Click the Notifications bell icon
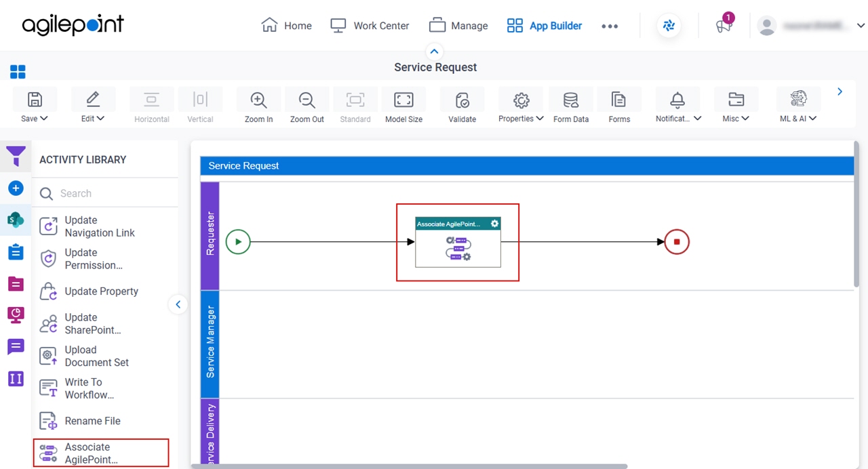The image size is (868, 469). (x=677, y=100)
